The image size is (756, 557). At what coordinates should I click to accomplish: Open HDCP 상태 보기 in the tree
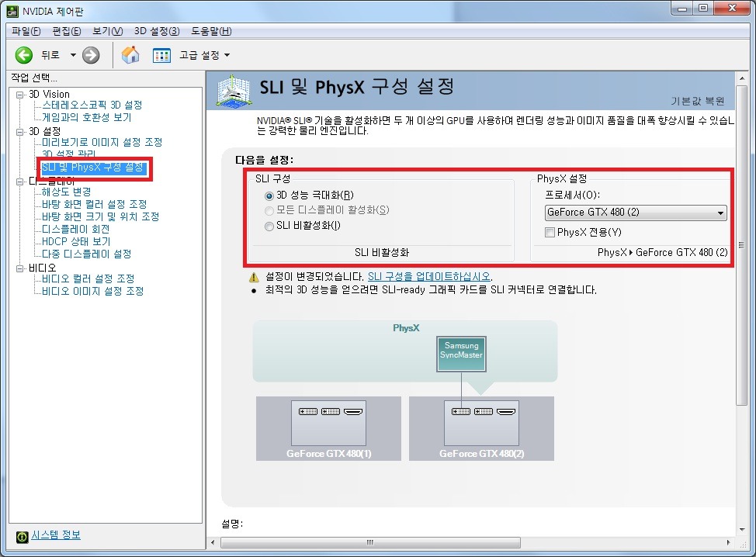pos(76,241)
